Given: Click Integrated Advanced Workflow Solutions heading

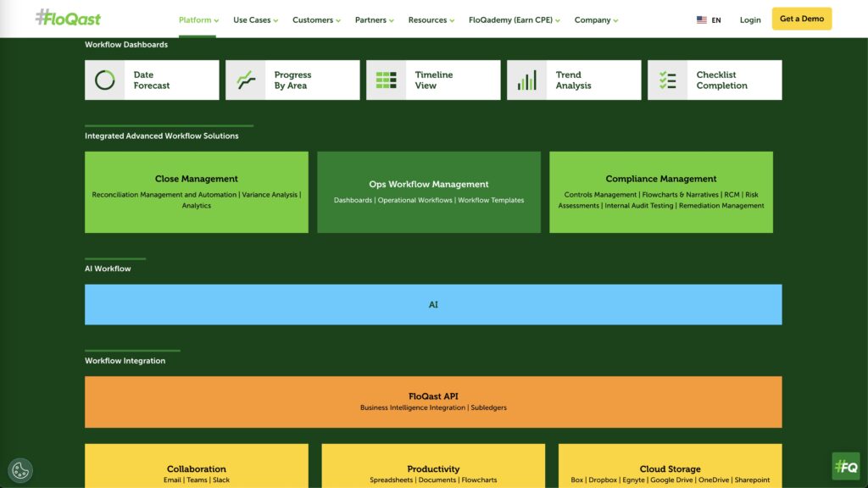Looking at the screenshot, I should click(x=162, y=136).
